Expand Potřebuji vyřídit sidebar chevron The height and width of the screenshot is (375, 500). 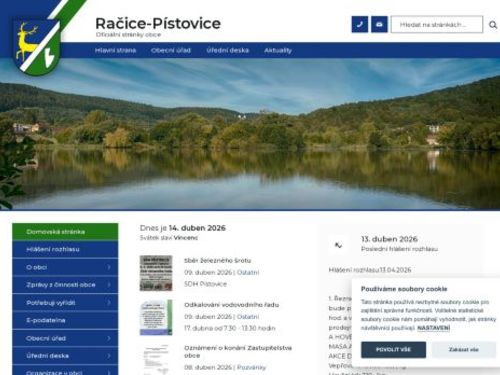point(109,303)
